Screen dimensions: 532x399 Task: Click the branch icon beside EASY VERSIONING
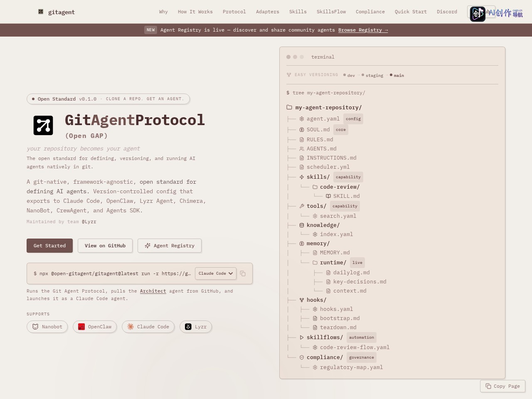coord(289,75)
